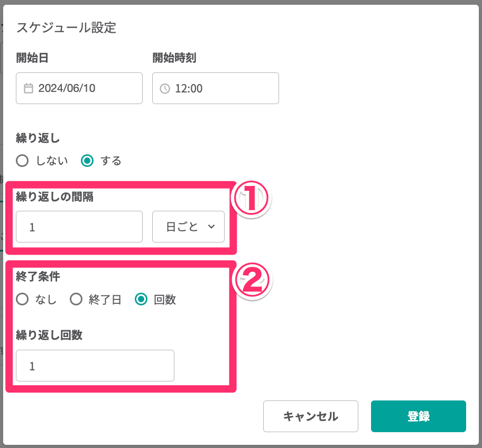Click the dropdown chevron next to 日ごと
Image resolution: width=482 pixels, height=448 pixels.
coord(211,227)
